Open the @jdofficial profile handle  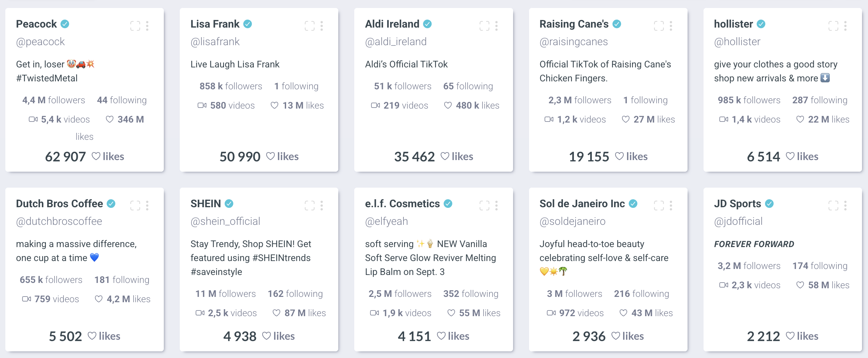click(x=738, y=221)
